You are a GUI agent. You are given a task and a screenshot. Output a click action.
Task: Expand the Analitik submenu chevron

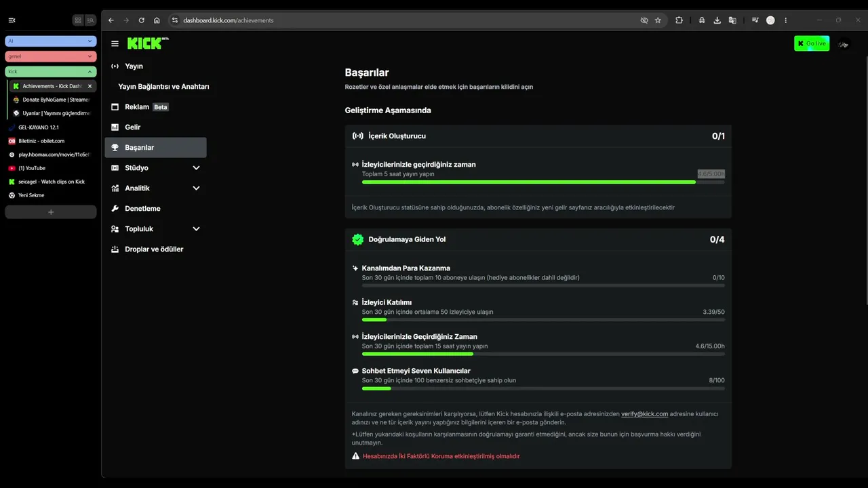click(x=197, y=188)
